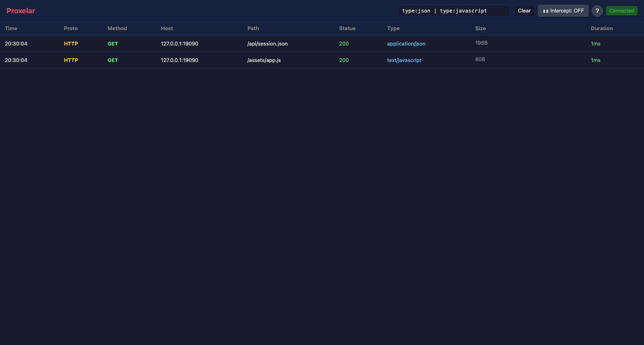Click the Size column header

(481, 29)
